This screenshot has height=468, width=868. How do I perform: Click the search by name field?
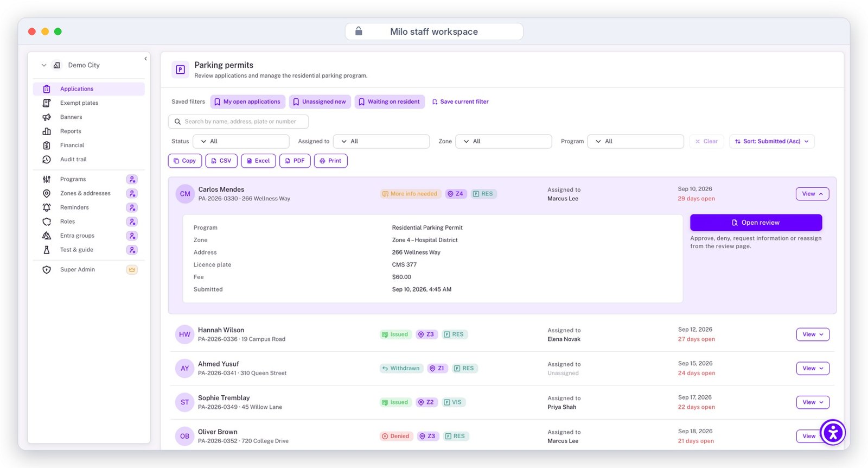pyautogui.click(x=239, y=122)
